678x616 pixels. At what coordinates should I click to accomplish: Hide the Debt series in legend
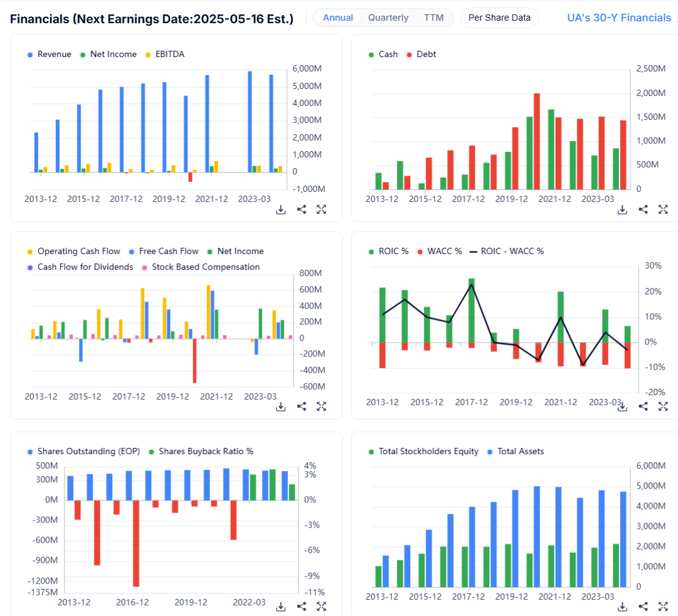[426, 55]
